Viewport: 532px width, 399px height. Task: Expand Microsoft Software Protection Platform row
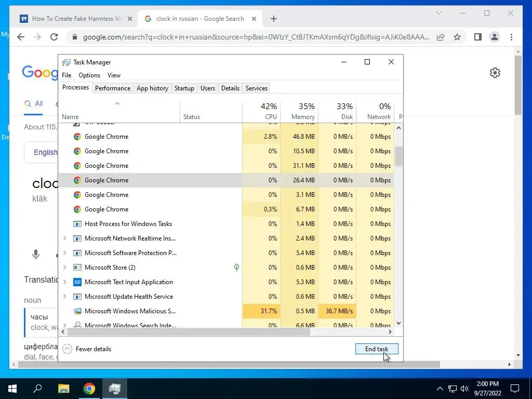pos(64,253)
